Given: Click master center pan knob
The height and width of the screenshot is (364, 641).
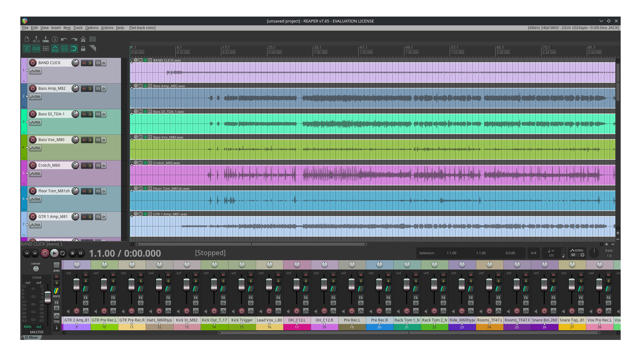Looking at the screenshot, I should tap(36, 269).
